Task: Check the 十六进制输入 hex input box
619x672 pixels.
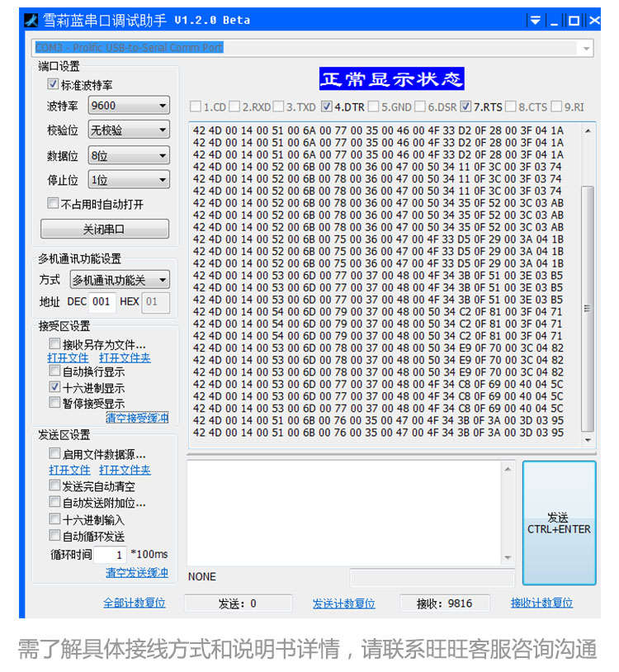Action: [x=54, y=519]
